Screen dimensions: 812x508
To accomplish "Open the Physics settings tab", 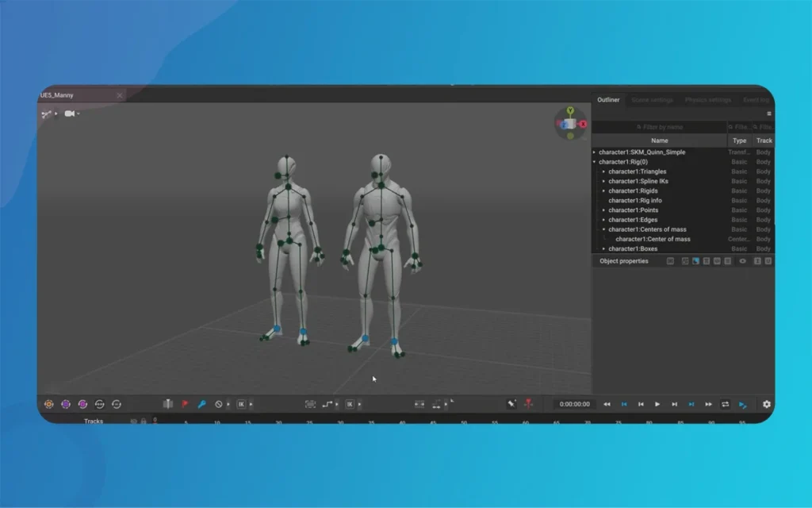I will point(707,100).
